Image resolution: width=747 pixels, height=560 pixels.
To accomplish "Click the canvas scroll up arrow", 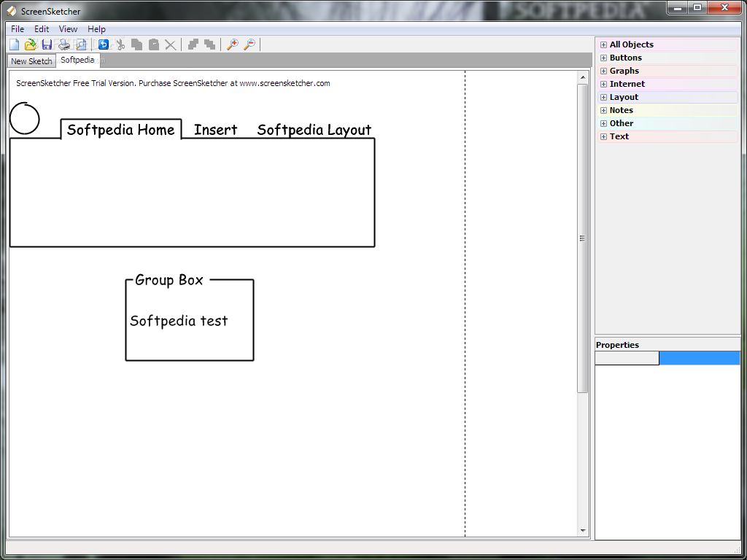I will [x=583, y=77].
